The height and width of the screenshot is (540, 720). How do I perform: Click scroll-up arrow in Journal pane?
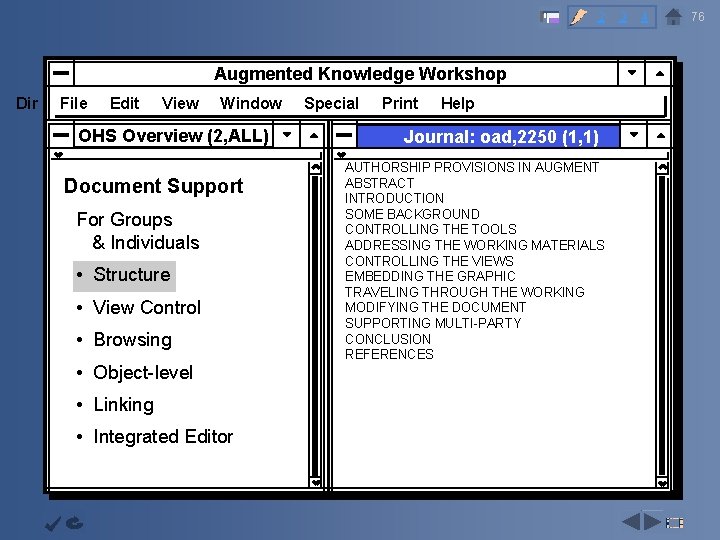[662, 168]
